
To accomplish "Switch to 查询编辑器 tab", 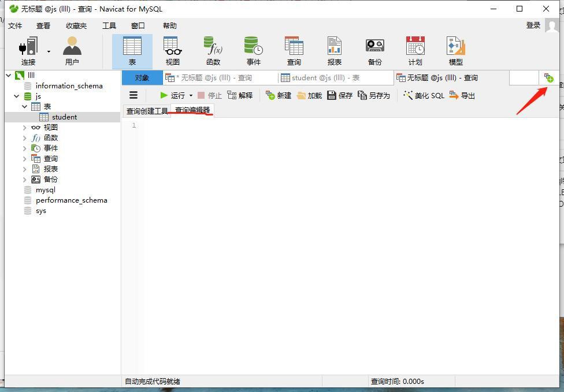I will click(x=192, y=110).
